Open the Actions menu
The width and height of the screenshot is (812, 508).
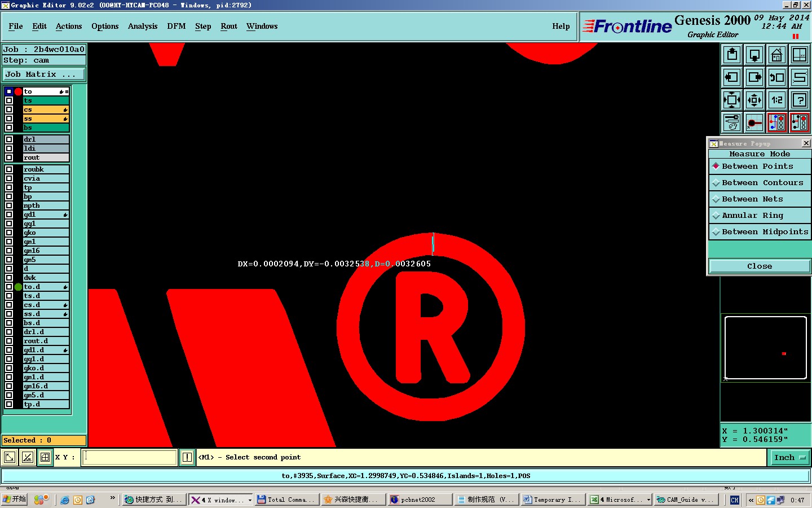point(69,27)
